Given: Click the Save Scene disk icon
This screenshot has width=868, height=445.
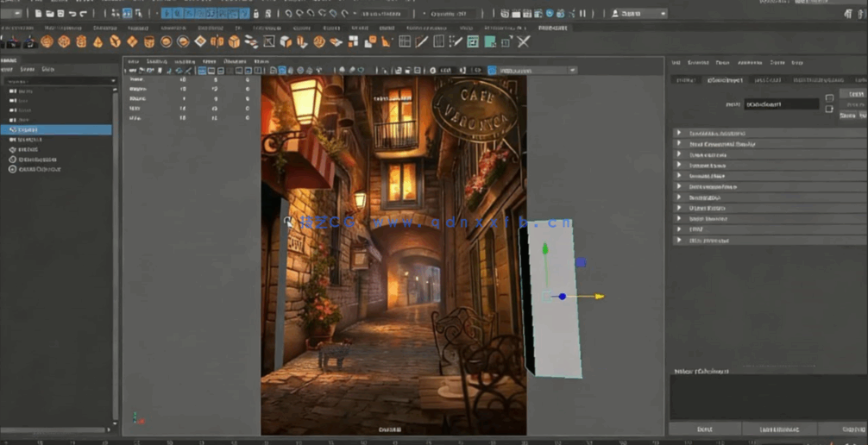Looking at the screenshot, I should pos(61,14).
